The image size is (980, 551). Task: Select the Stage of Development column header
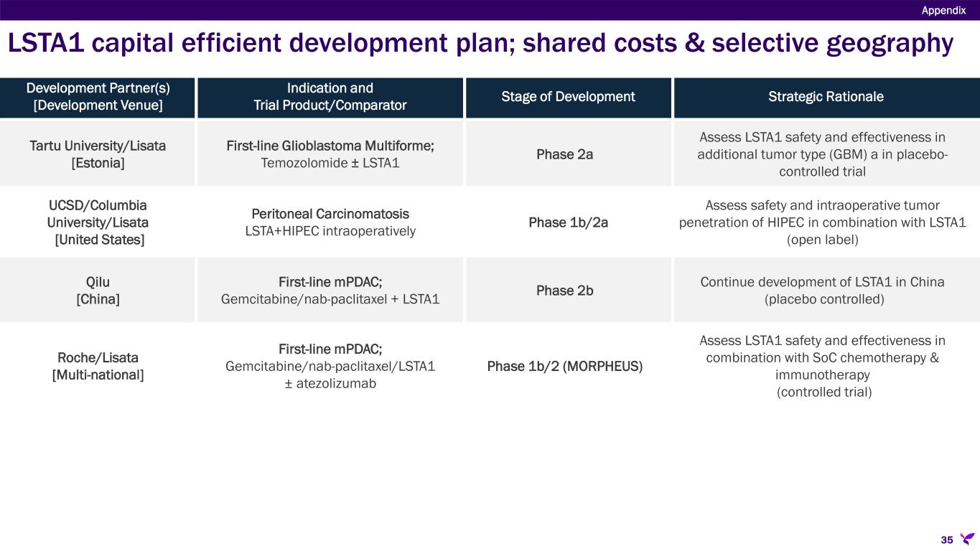(569, 97)
